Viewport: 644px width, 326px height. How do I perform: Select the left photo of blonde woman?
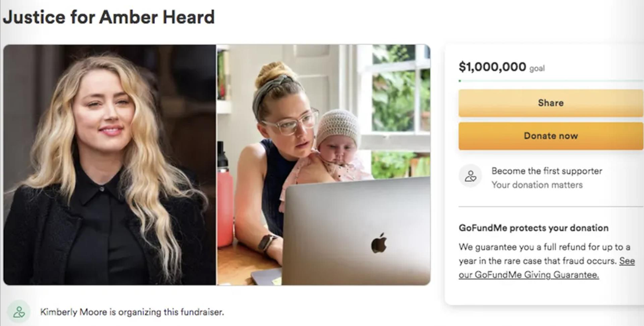pyautogui.click(x=109, y=164)
